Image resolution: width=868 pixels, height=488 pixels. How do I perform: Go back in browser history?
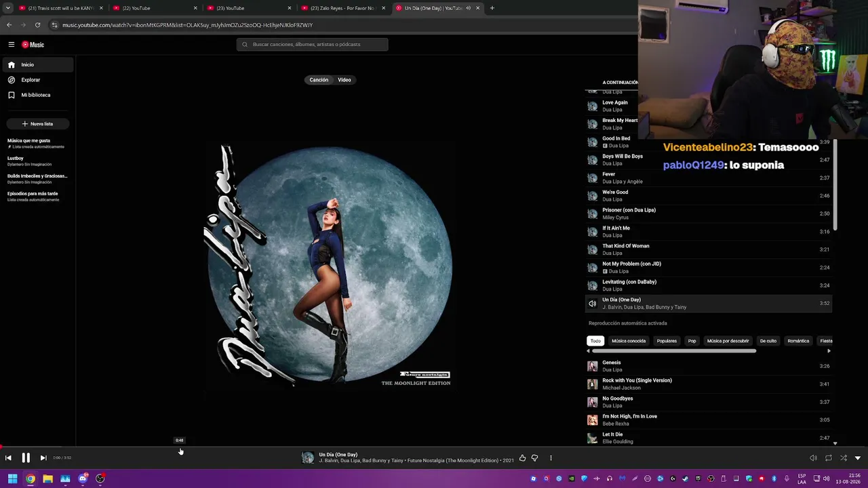pyautogui.click(x=9, y=25)
